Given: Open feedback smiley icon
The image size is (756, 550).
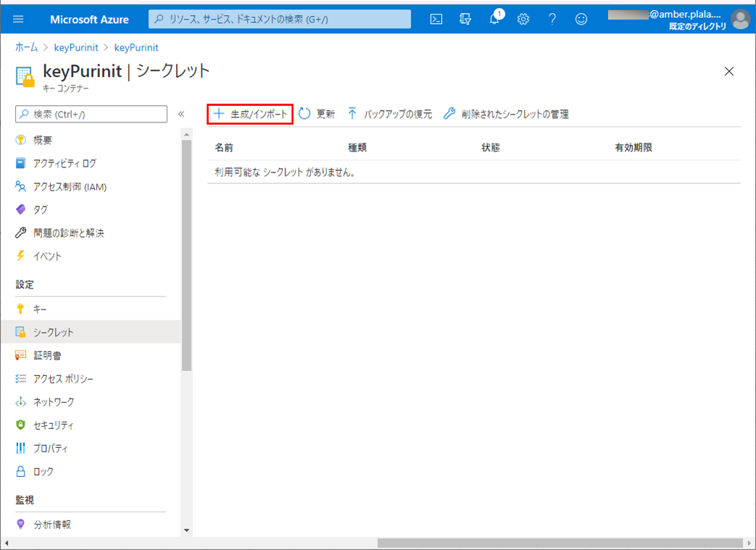Looking at the screenshot, I should tap(581, 20).
